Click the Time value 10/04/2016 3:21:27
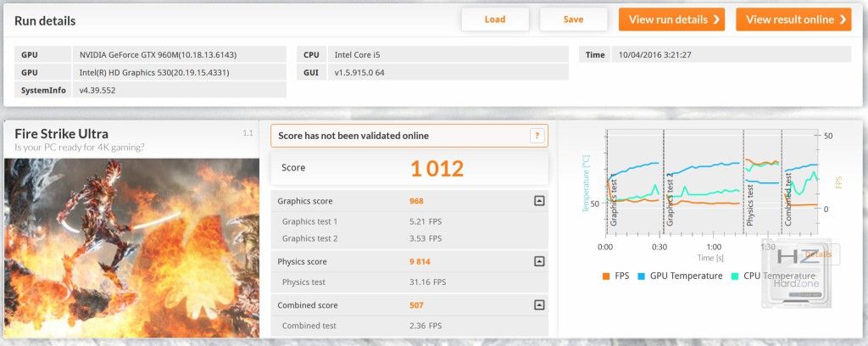This screenshot has width=868, height=346. pos(732,54)
